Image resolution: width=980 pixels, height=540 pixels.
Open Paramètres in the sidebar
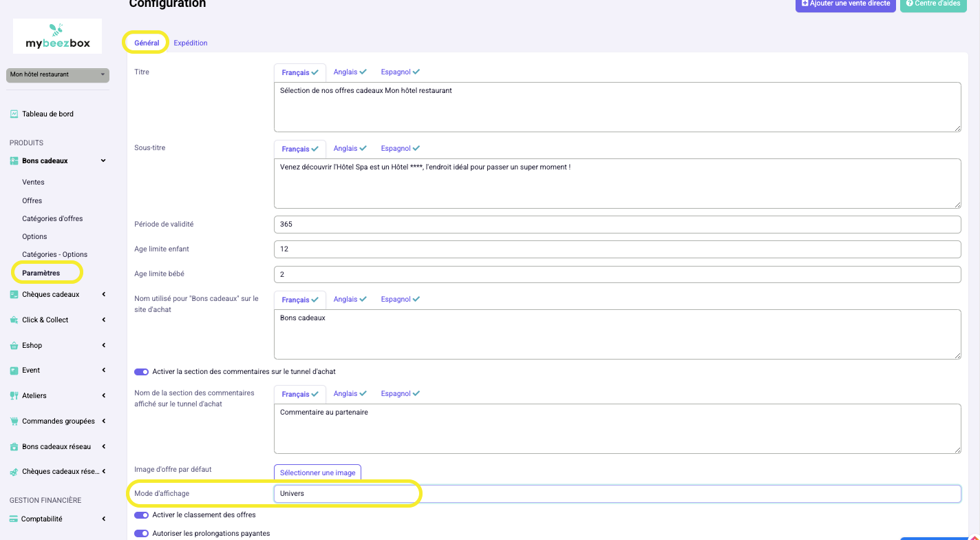41,273
